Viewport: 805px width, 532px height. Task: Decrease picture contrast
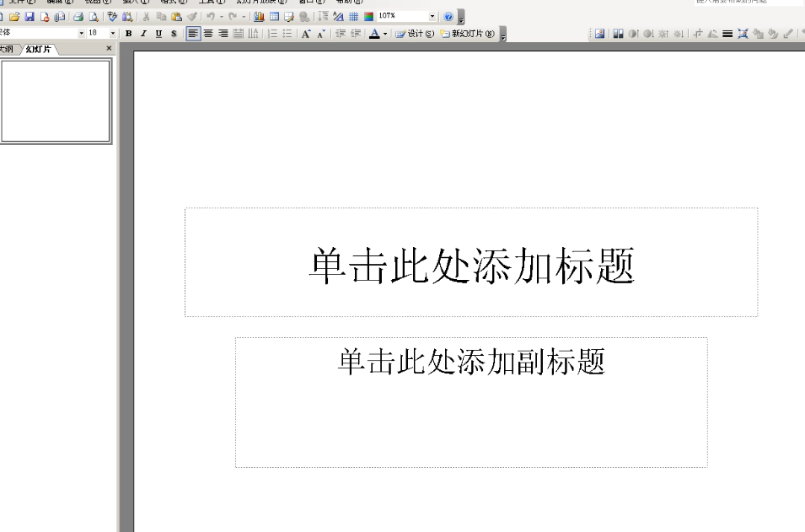coord(648,34)
